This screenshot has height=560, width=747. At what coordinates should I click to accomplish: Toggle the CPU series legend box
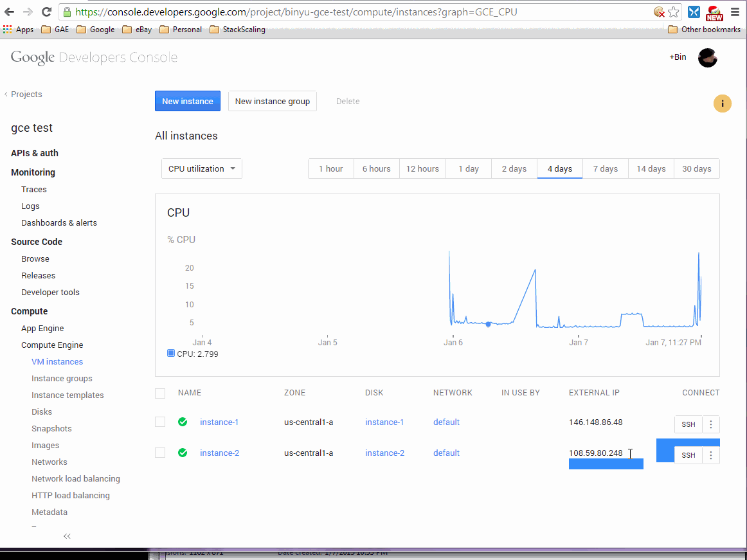tap(171, 353)
